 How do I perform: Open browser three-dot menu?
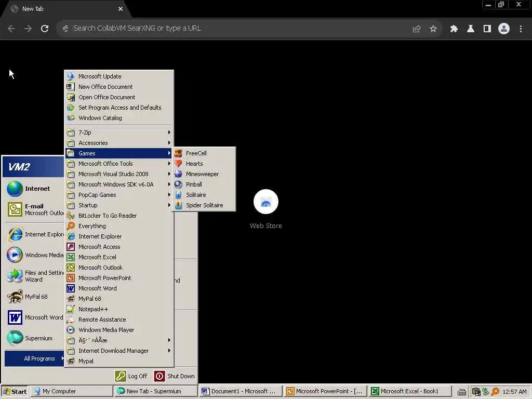click(521, 29)
